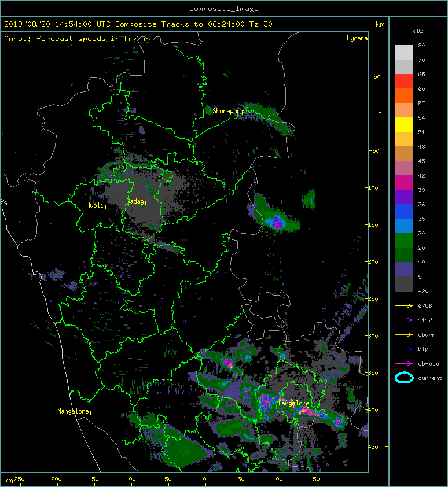Pick dark gray swatch between 5 and -20
Image resolution: width=448 pixels, height=487 pixels.
pos(404,283)
